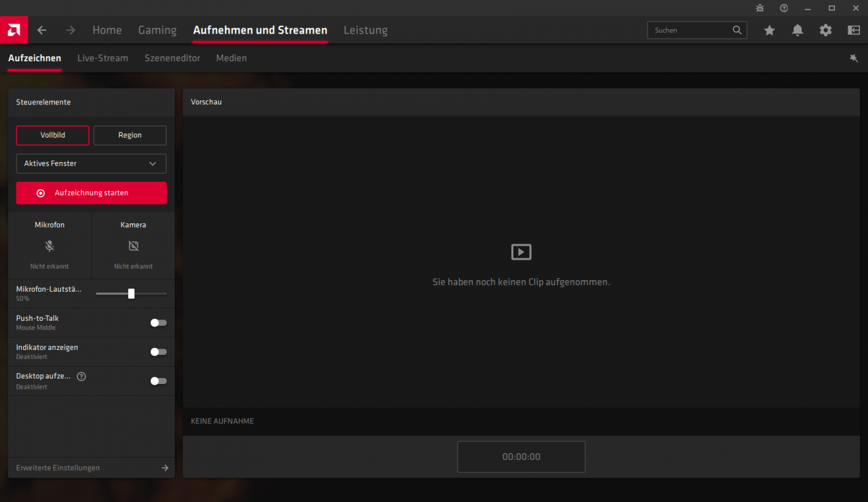The width and height of the screenshot is (868, 502).
Task: Click the Kamera Nicht erkannt tile
Action: tap(133, 245)
